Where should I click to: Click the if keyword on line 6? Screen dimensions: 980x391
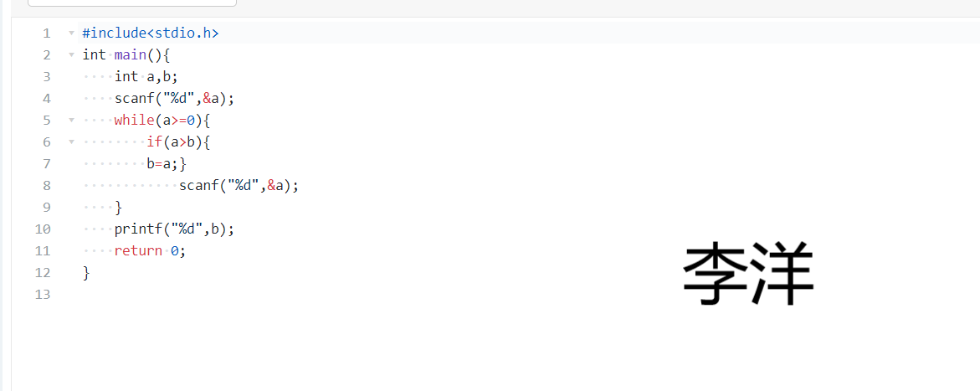click(154, 142)
